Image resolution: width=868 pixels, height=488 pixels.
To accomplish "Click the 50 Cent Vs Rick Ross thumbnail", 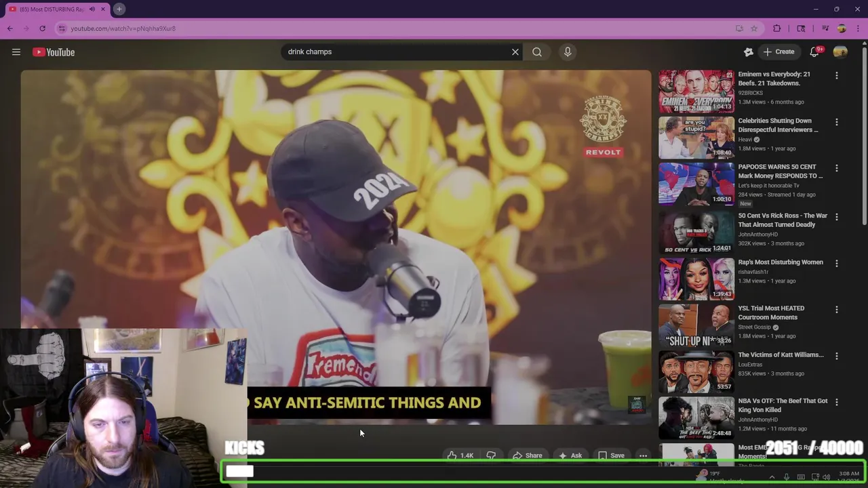I will click(x=696, y=232).
